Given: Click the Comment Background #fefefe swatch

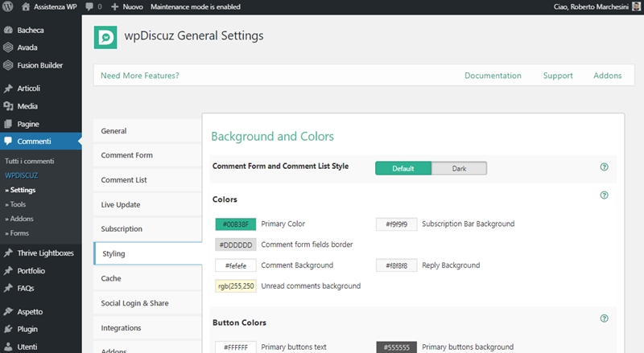Looking at the screenshot, I should pyautogui.click(x=236, y=265).
